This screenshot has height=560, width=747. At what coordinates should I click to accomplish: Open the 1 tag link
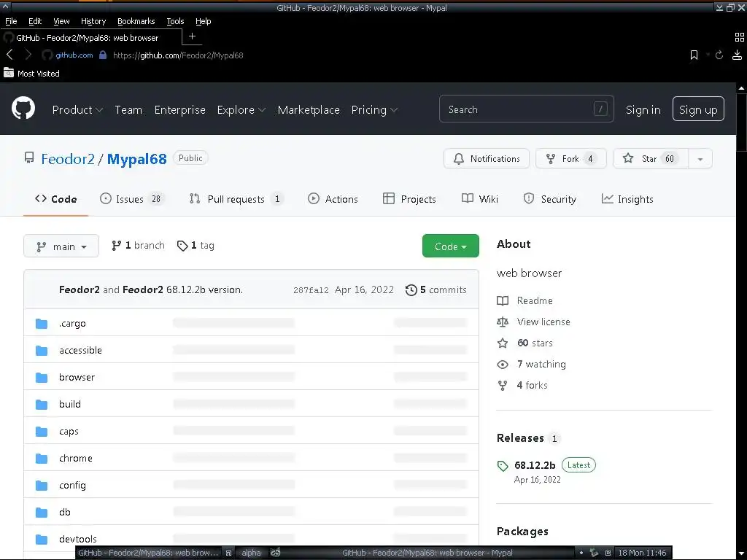point(196,246)
